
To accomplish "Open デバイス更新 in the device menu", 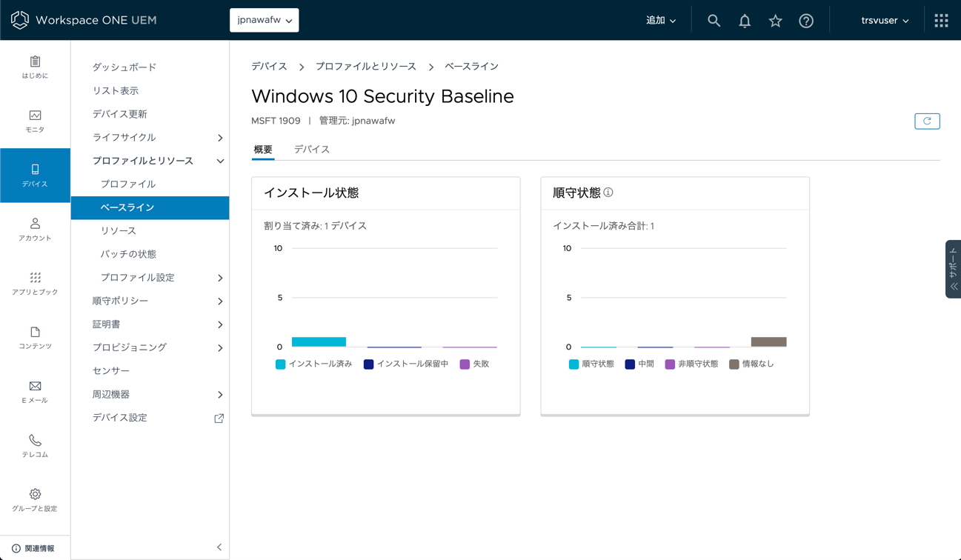I will 120,114.
